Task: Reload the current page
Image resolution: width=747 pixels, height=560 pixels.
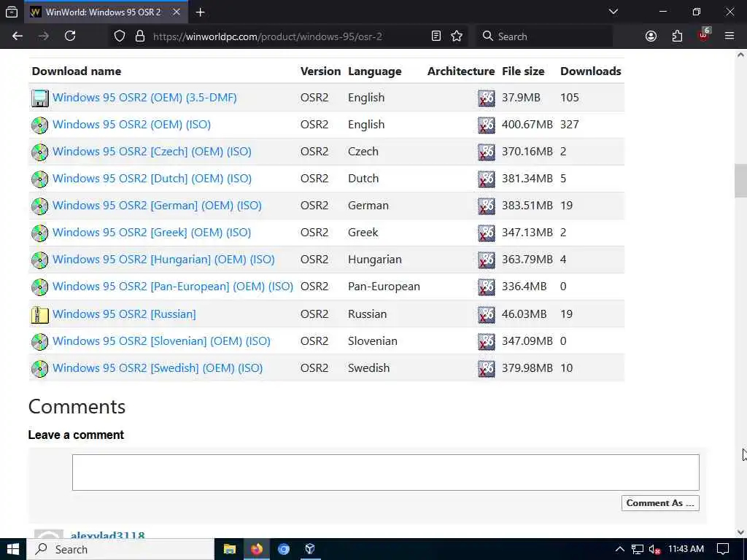Action: [70, 36]
